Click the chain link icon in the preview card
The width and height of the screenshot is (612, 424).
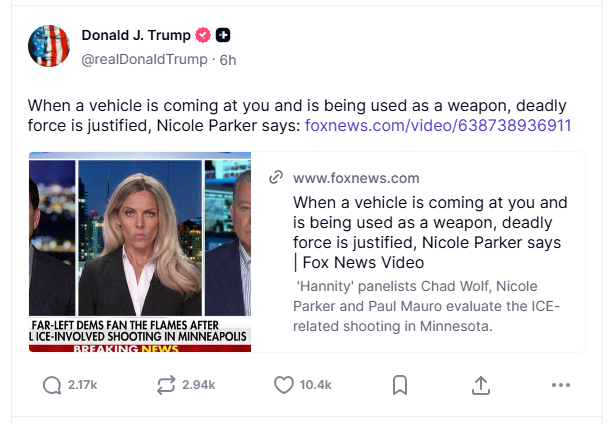[x=277, y=178]
